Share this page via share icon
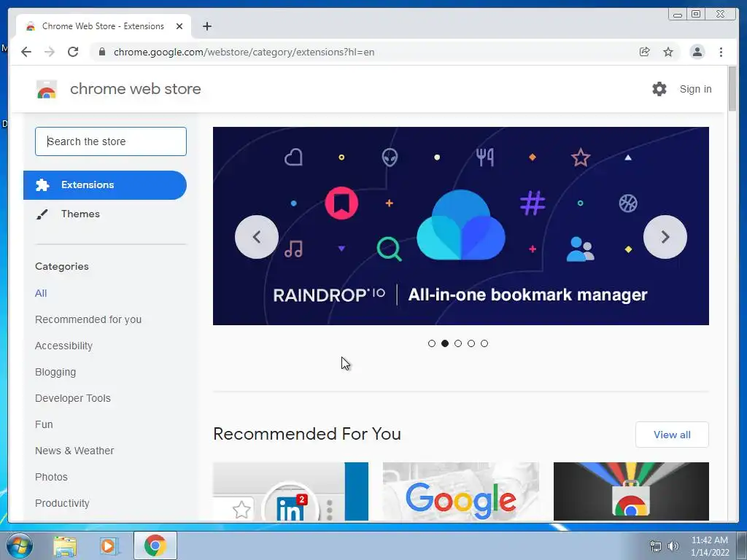Viewport: 747px width, 560px height. coord(645,52)
